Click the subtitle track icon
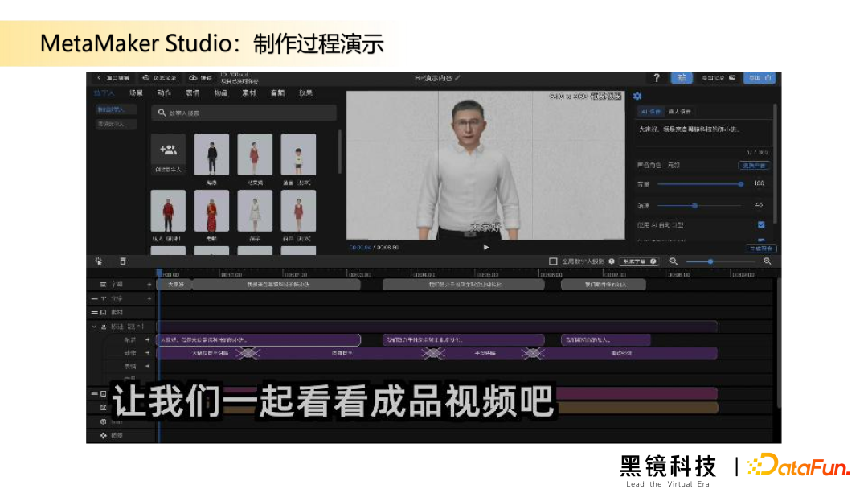The image size is (868, 489). (x=103, y=285)
